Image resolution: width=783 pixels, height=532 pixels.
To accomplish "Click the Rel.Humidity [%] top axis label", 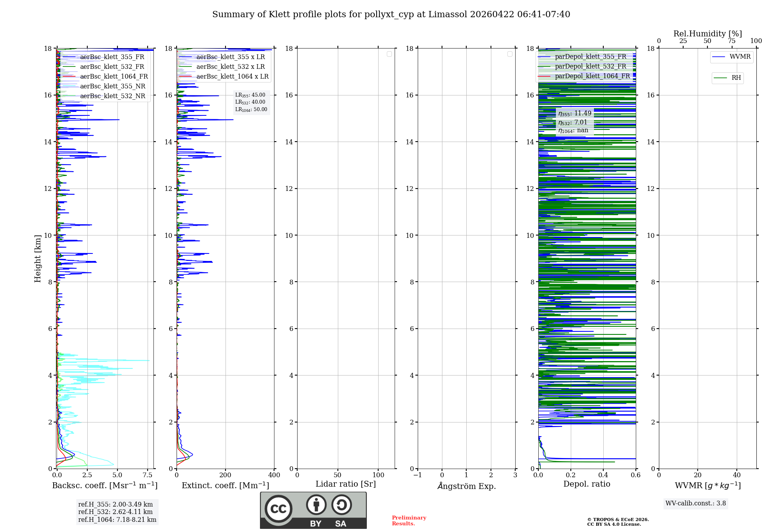I will click(x=707, y=34).
